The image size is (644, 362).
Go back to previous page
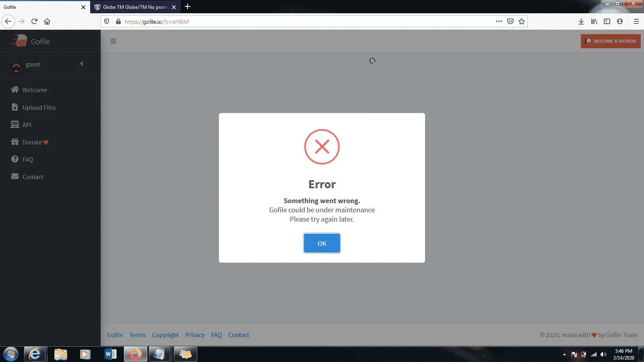pyautogui.click(x=8, y=21)
